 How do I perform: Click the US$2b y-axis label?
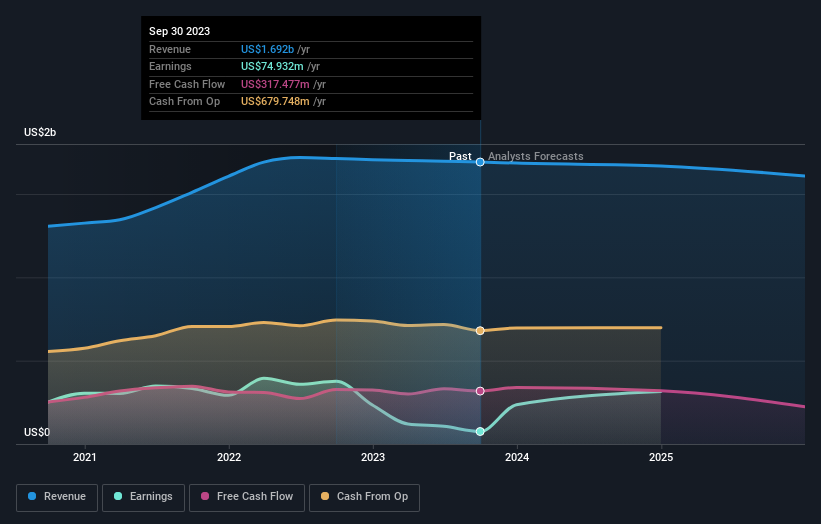pos(40,132)
